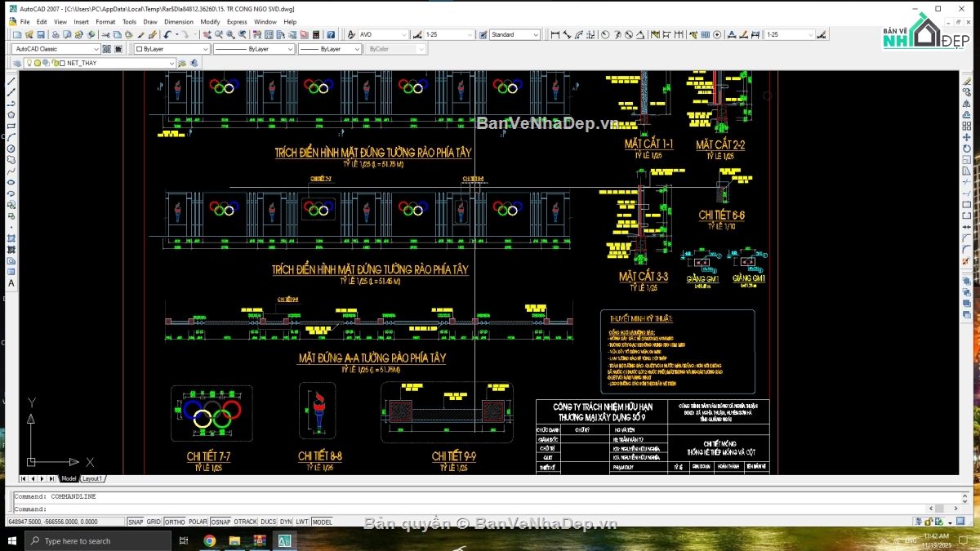
Task: Toggle ORTHO mode in the status bar
Action: (175, 522)
